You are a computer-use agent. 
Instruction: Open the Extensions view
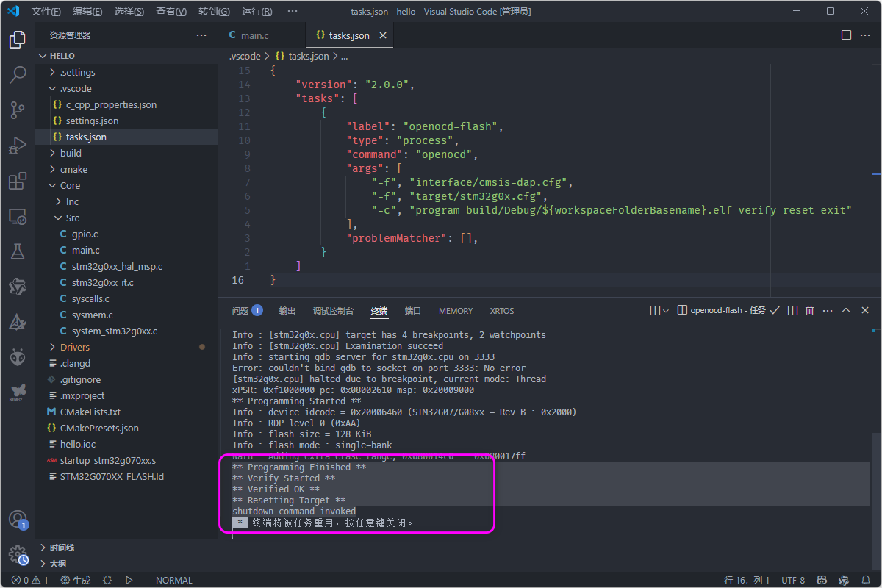point(18,181)
